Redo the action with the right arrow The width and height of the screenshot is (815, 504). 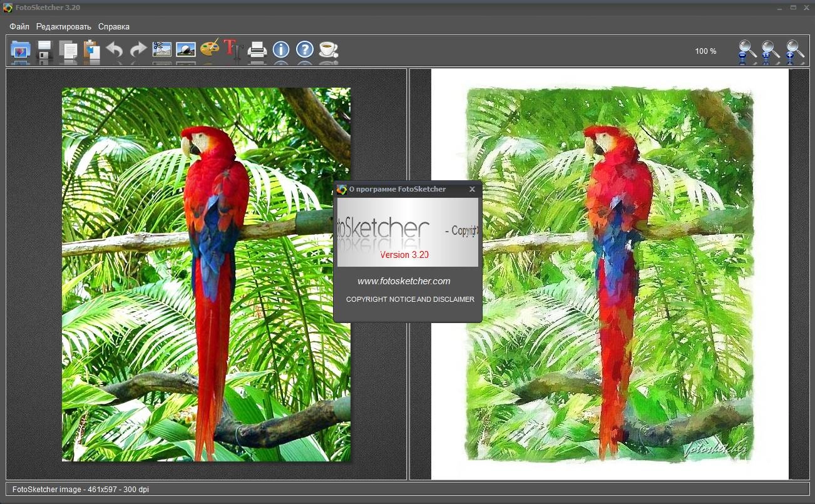[x=138, y=50]
